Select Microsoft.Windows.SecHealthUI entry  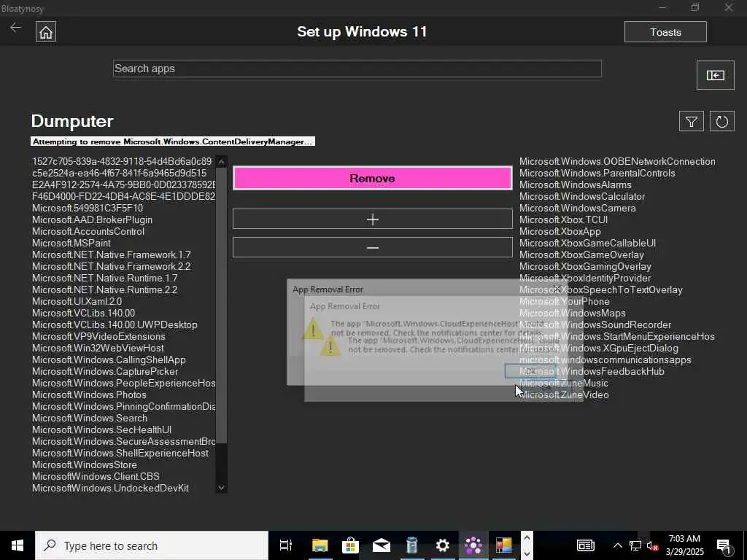(x=101, y=429)
